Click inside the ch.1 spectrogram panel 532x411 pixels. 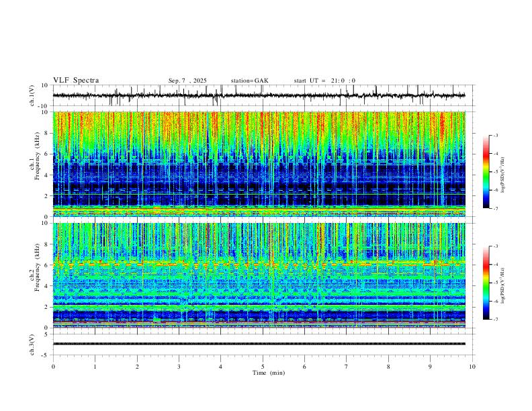[259, 164]
